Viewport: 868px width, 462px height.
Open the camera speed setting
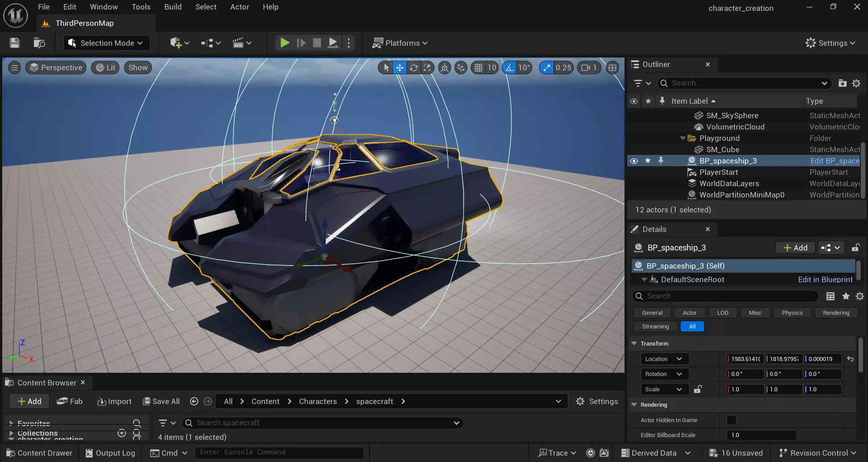[589, 67]
